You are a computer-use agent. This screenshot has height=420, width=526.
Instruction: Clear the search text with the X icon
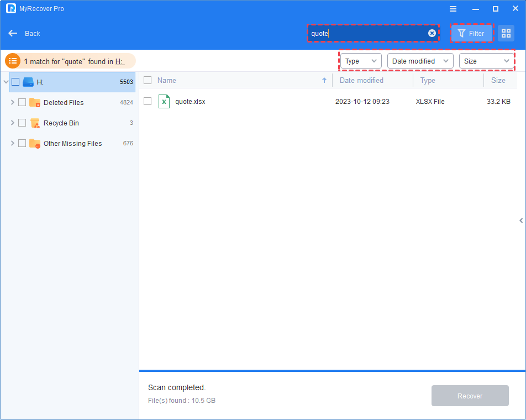click(x=432, y=33)
